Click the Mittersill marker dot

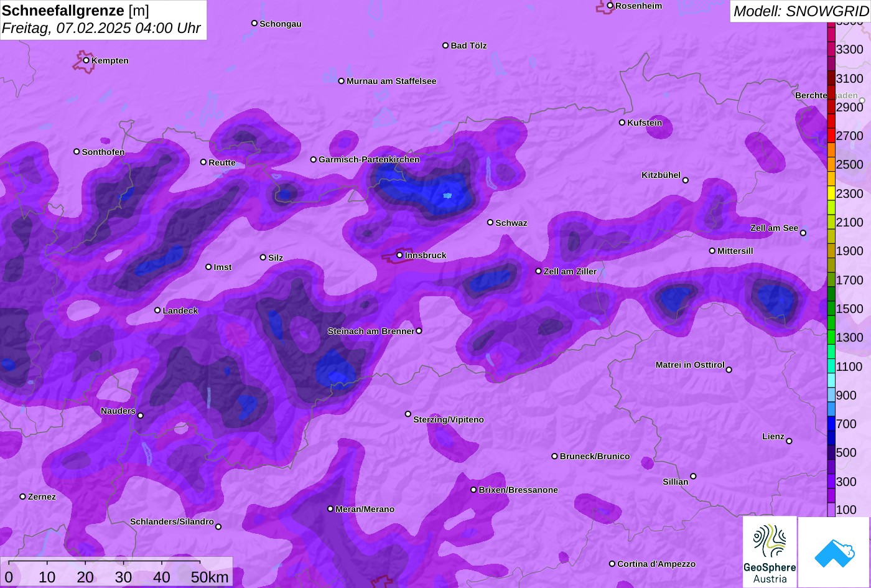pos(712,251)
